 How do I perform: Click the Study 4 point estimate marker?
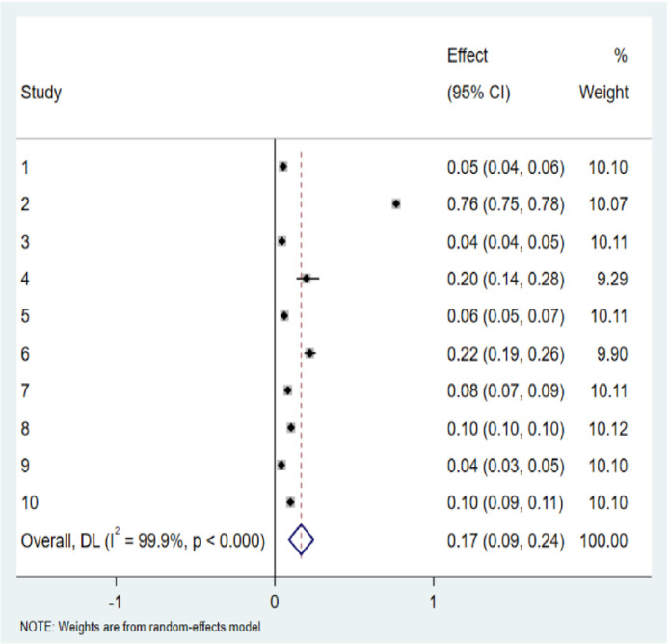[307, 279]
